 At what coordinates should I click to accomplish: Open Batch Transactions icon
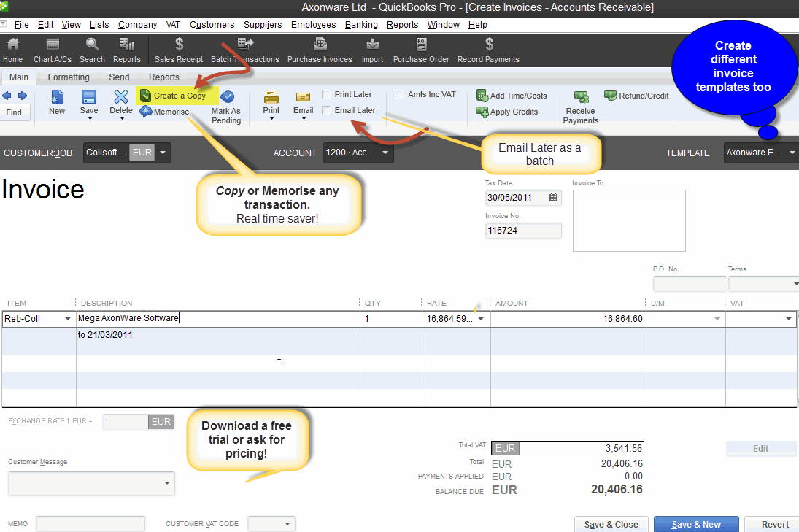[x=245, y=50]
